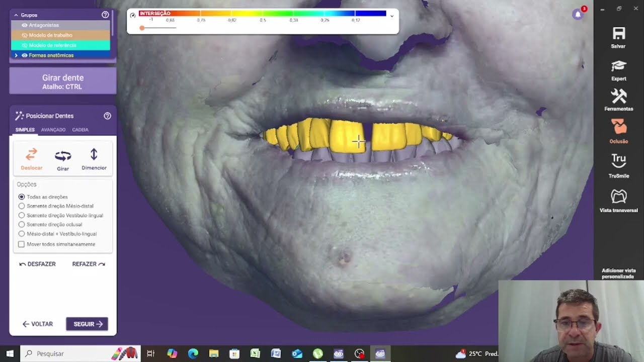Click the notification bell icon
The image size is (644, 362).
pyautogui.click(x=578, y=15)
